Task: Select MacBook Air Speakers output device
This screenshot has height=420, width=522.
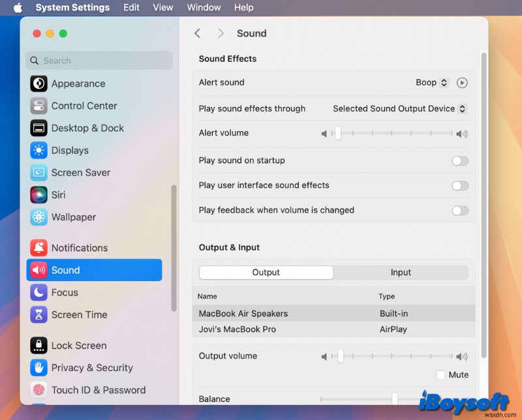Action: point(333,314)
